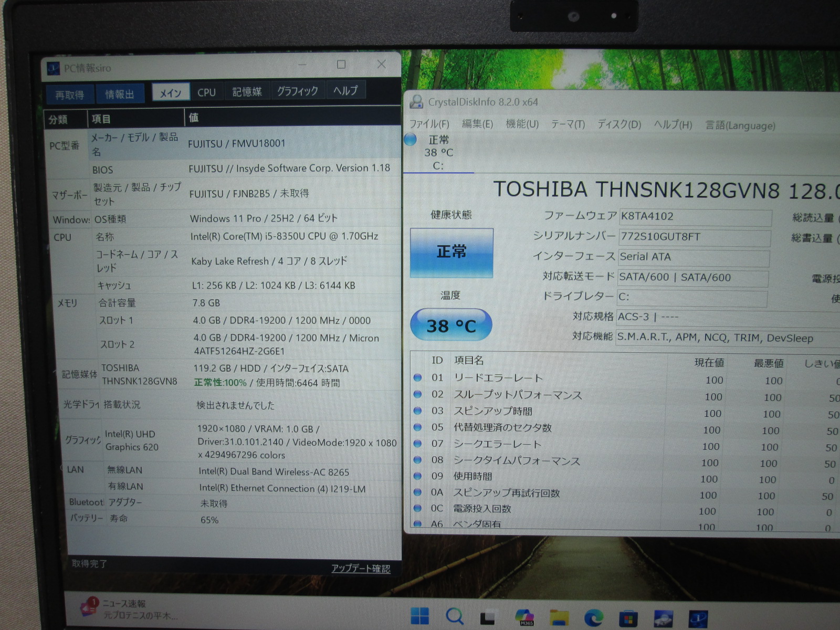This screenshot has height=630, width=840.
Task: Open CrystalDiskInfo ヘルプ(H) menu
Action: pos(673,125)
